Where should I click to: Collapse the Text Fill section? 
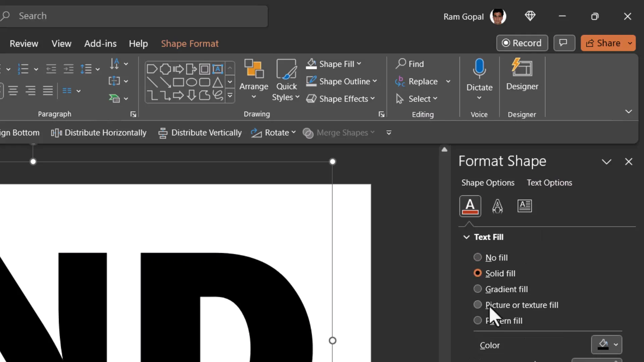(x=466, y=237)
